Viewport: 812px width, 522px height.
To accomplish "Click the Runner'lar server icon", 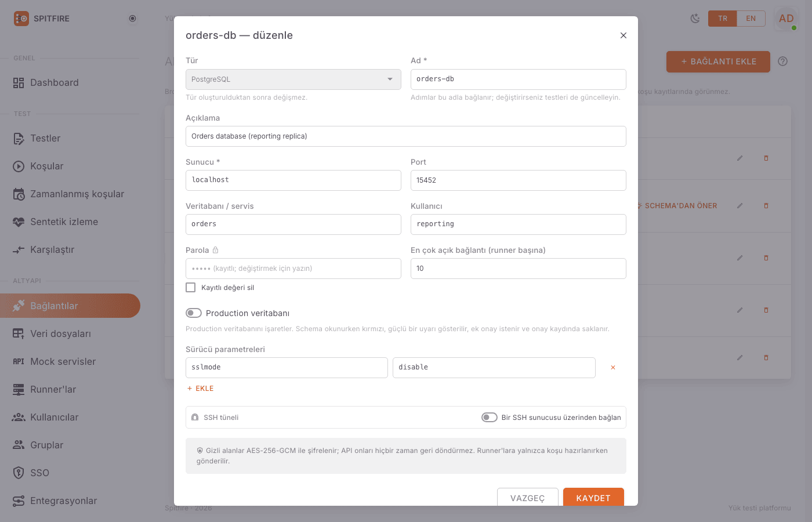I will click(19, 389).
